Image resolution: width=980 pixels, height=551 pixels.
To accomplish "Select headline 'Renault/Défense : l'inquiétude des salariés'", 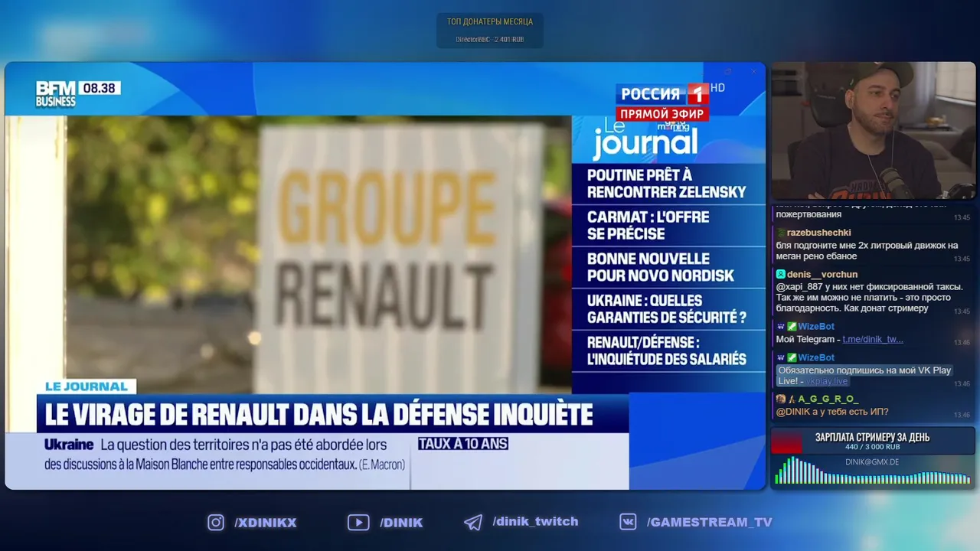I will pyautogui.click(x=667, y=350).
